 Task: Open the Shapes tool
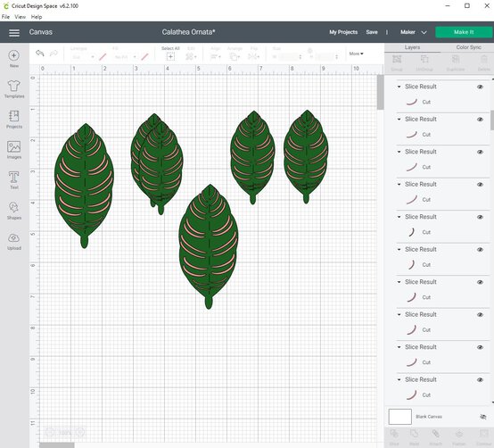click(14, 211)
